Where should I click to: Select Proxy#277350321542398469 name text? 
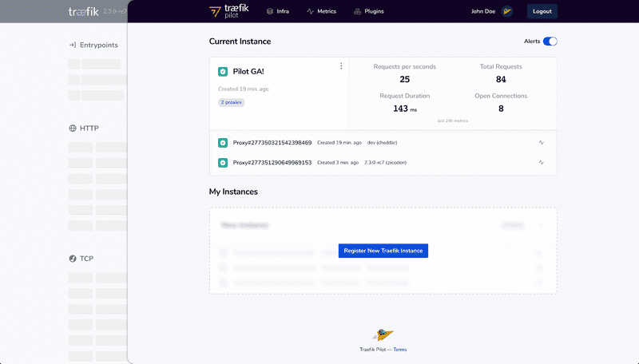(272, 143)
